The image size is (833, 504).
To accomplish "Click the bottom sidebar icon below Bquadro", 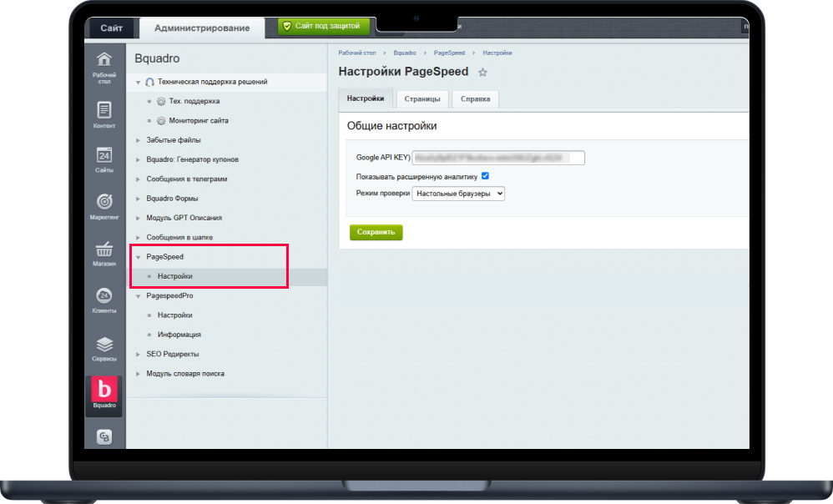I will [x=104, y=436].
